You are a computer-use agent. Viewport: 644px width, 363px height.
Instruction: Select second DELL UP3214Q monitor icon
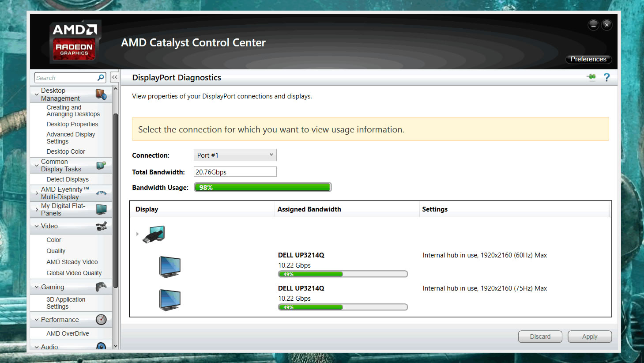[x=170, y=300]
